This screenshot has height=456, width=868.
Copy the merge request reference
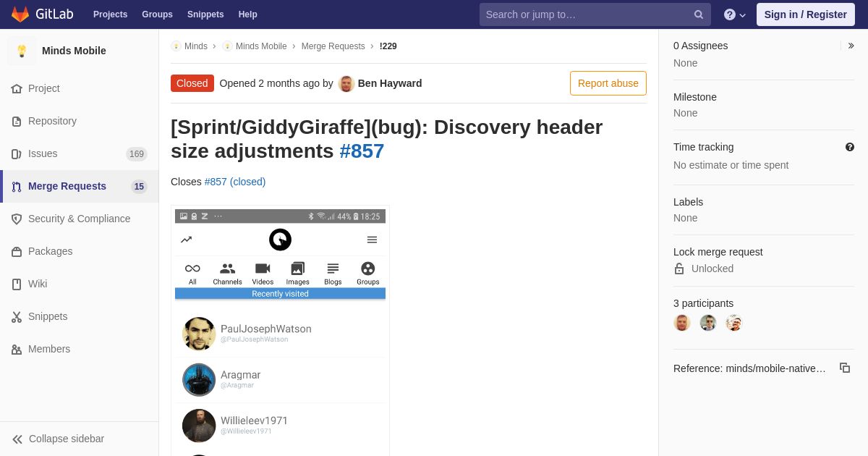click(x=845, y=368)
